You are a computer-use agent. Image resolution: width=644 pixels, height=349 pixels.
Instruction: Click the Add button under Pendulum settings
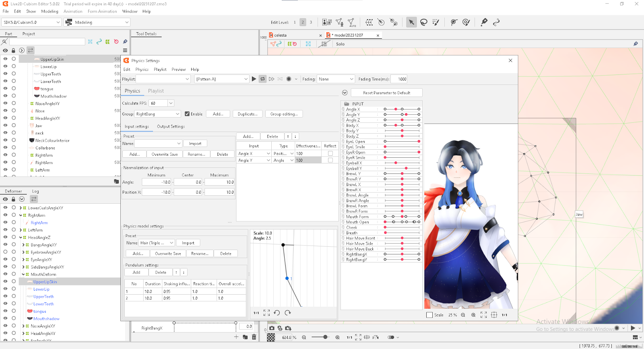point(136,272)
